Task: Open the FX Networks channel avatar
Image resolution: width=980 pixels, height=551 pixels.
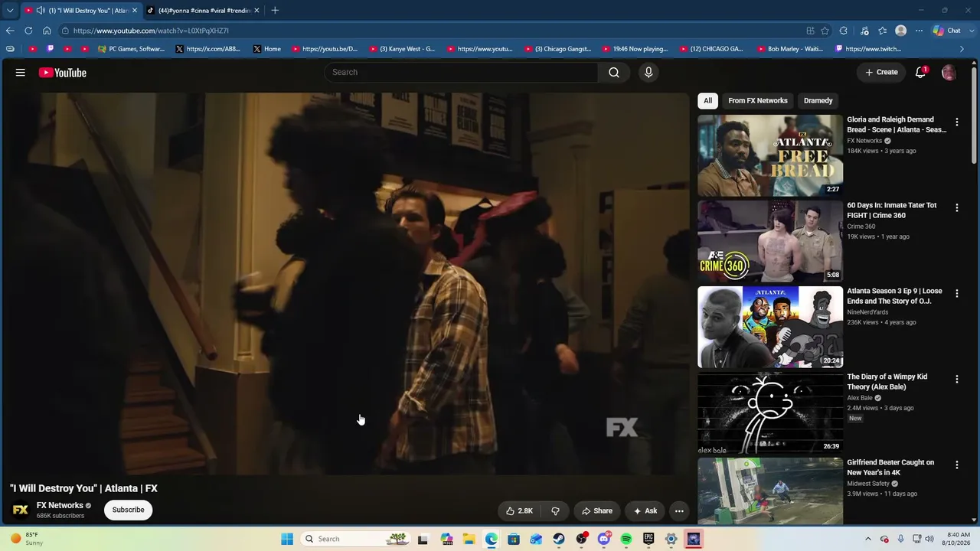Action: coord(21,510)
